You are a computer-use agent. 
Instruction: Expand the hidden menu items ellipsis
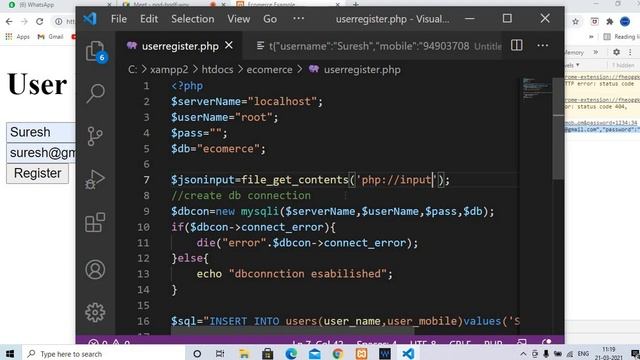[298, 19]
